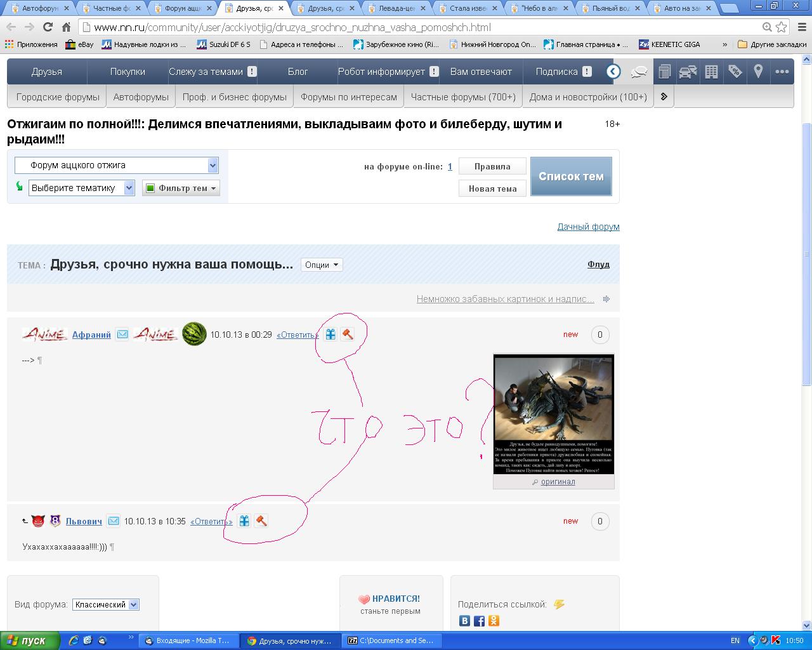Open the Дачный форум link
The height and width of the screenshot is (650, 812).
coord(588,227)
